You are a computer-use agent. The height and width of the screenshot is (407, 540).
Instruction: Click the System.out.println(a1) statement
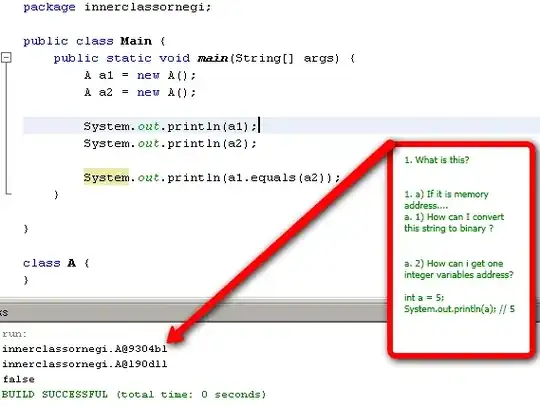coord(170,126)
